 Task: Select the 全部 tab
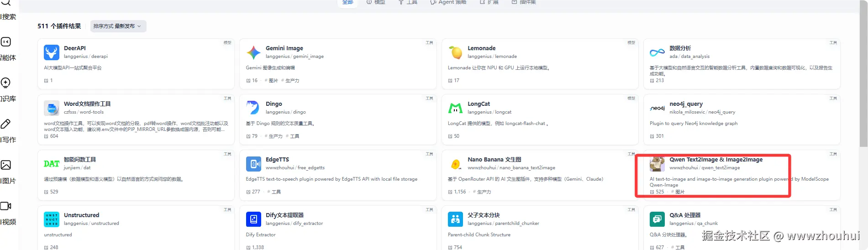pos(348,2)
